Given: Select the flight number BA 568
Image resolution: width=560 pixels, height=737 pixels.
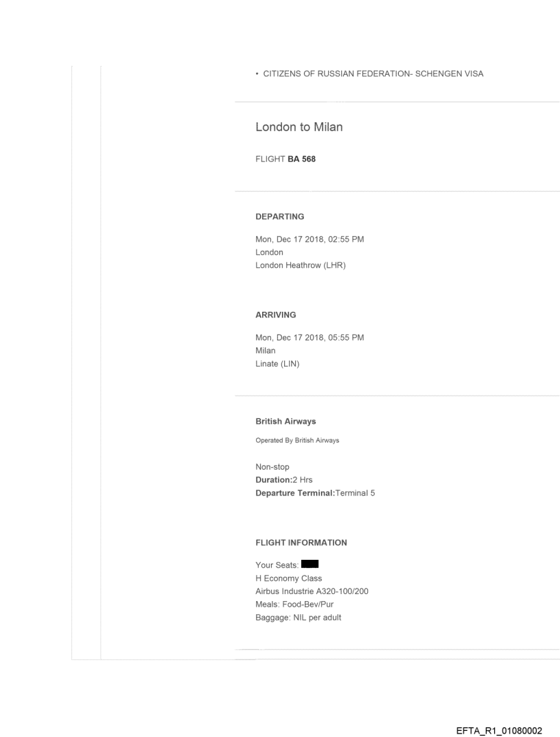Looking at the screenshot, I should pos(301,157).
